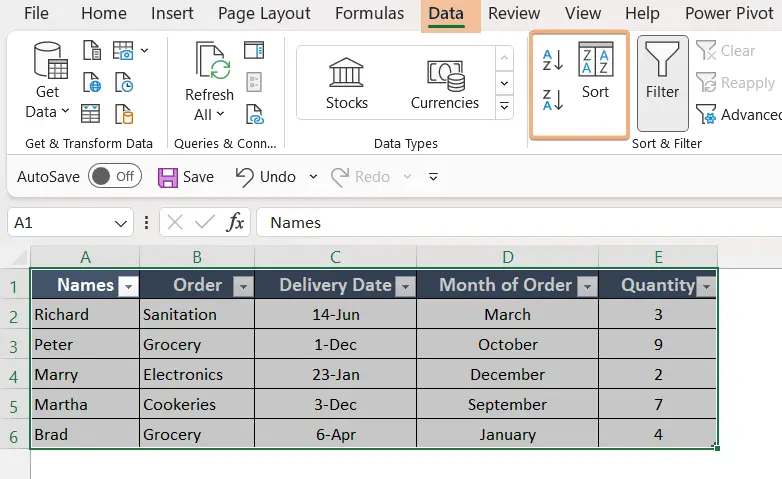Screen dimensions: 782x479
Task: Click the From Table/Range icon
Action: point(90,114)
